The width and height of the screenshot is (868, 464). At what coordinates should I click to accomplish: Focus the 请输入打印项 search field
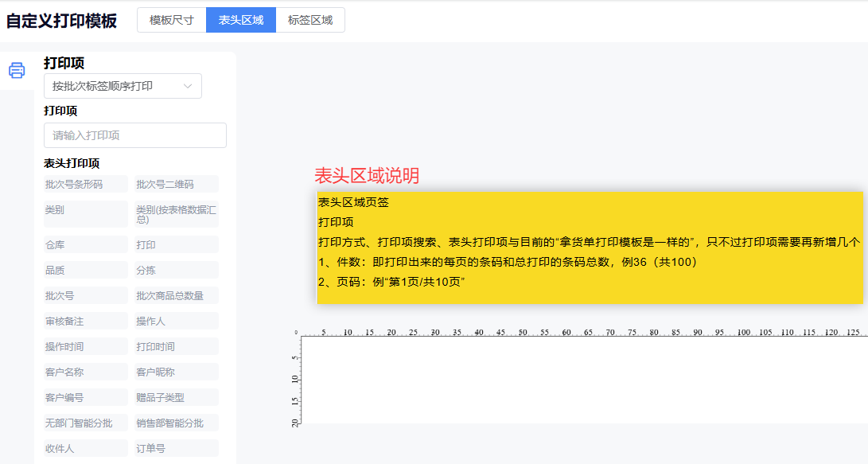pyautogui.click(x=135, y=135)
